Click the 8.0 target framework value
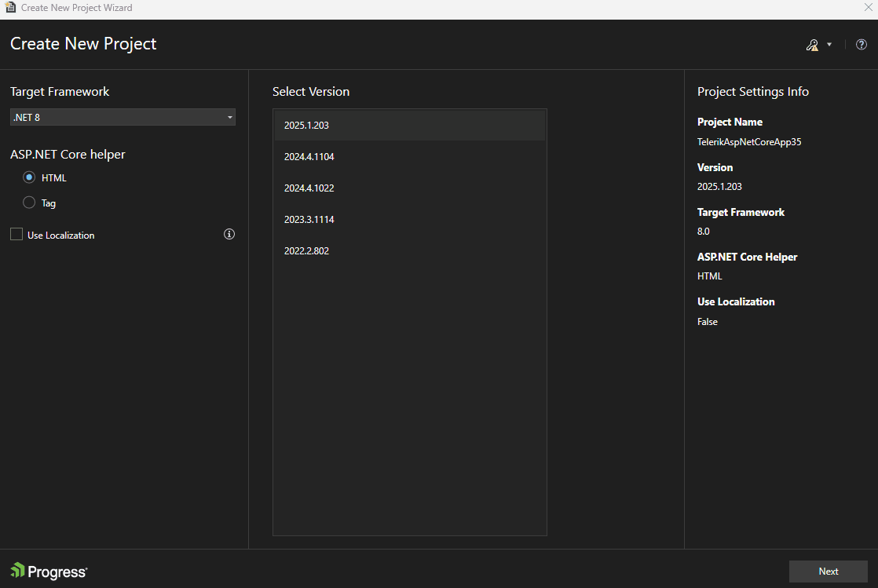This screenshot has height=588, width=878. pos(704,232)
